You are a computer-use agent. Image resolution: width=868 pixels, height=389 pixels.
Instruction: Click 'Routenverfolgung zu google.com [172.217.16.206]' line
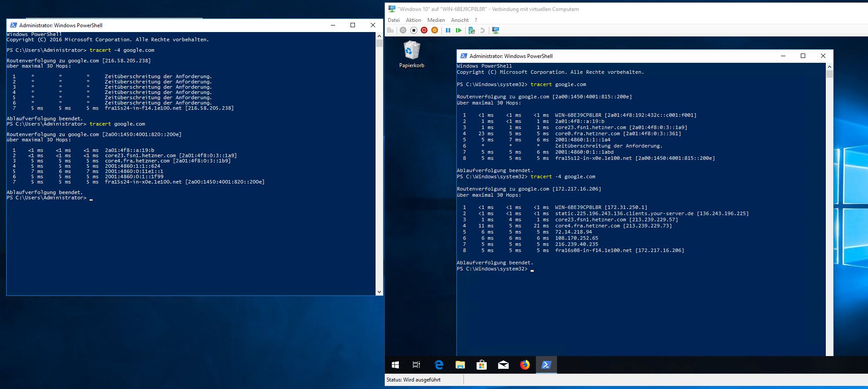click(x=529, y=189)
